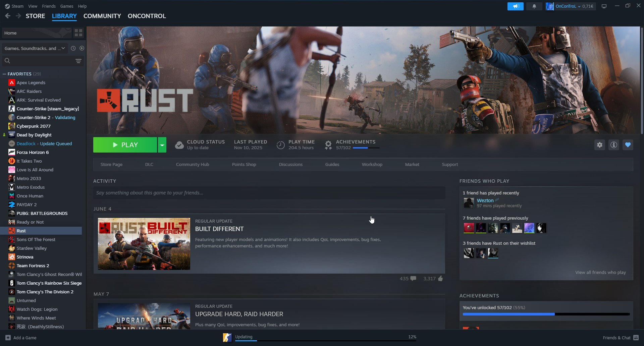The height and width of the screenshot is (346, 644).
Task: Open the play options dropdown arrow
Action: pyautogui.click(x=162, y=145)
